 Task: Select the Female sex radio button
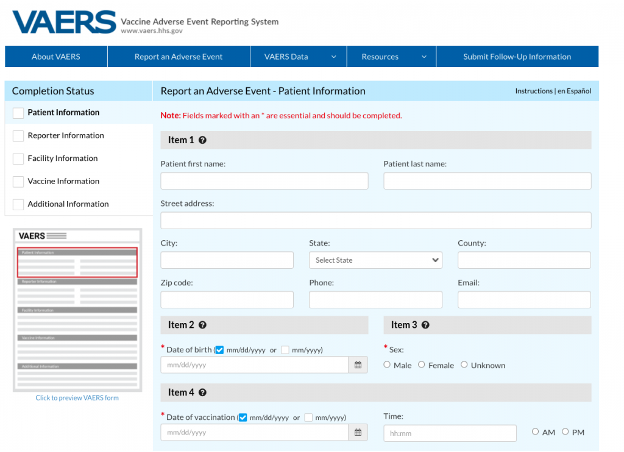pyautogui.click(x=422, y=365)
